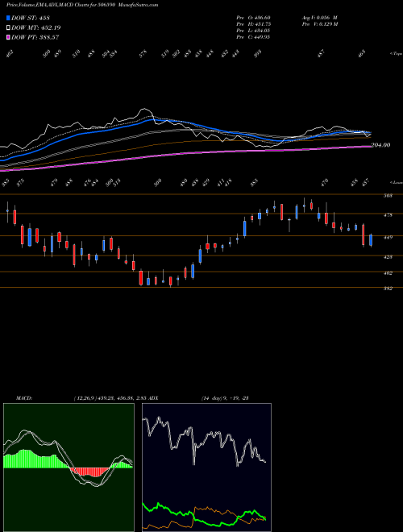Click the magenta DOW PT legend swatch
The width and height of the screenshot is (403, 532).
9,37
